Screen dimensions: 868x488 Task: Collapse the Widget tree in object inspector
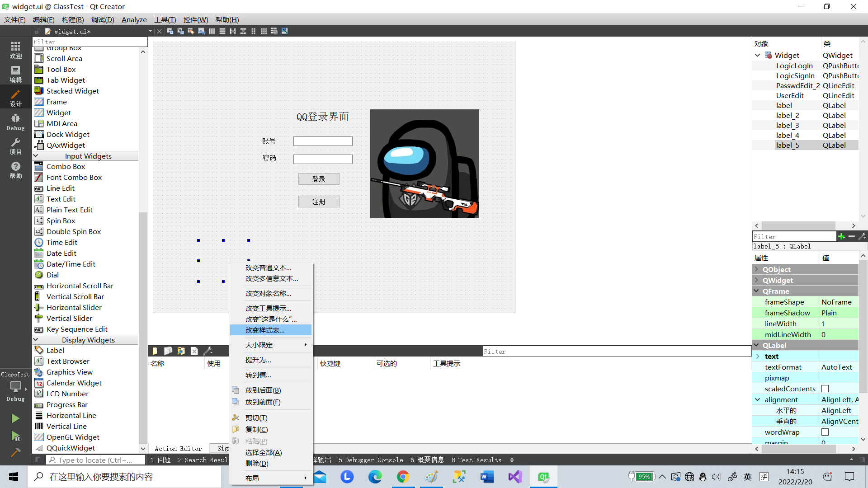758,55
